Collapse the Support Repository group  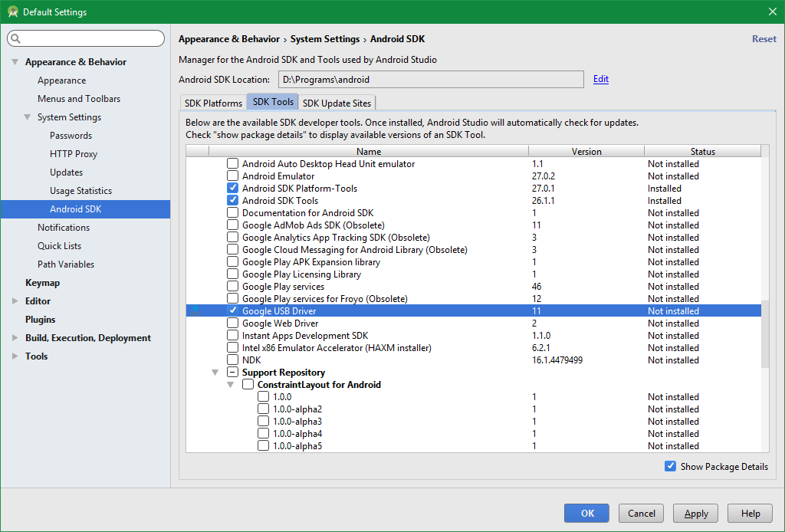(215, 373)
